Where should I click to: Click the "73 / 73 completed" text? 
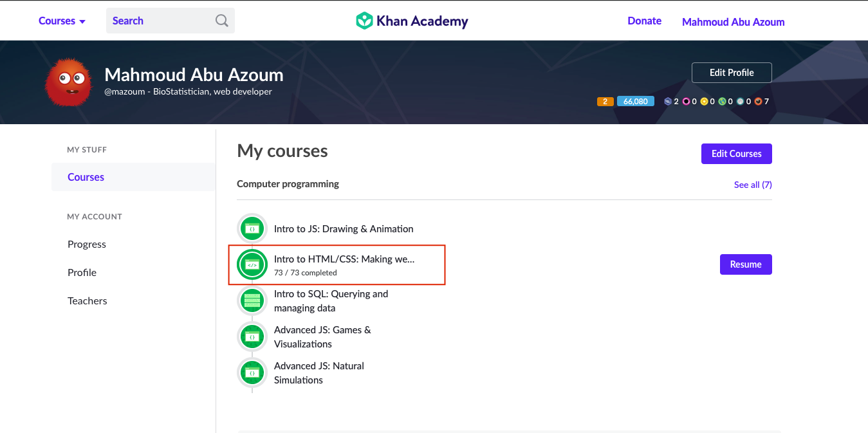[306, 273]
